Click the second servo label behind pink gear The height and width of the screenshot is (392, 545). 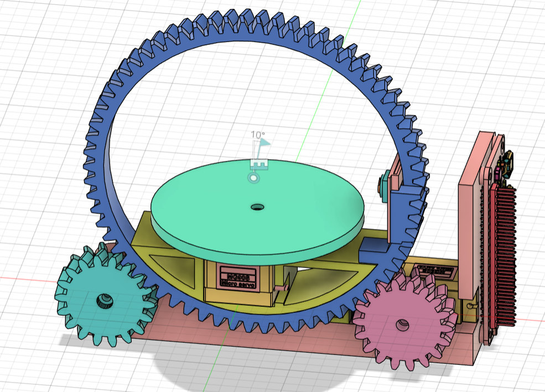pos(435,271)
